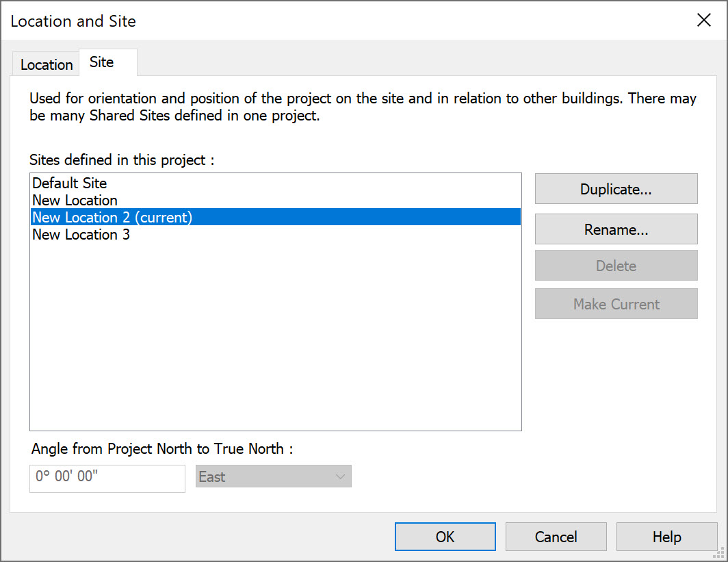
Task: Open the Rename dialog
Action: point(615,229)
